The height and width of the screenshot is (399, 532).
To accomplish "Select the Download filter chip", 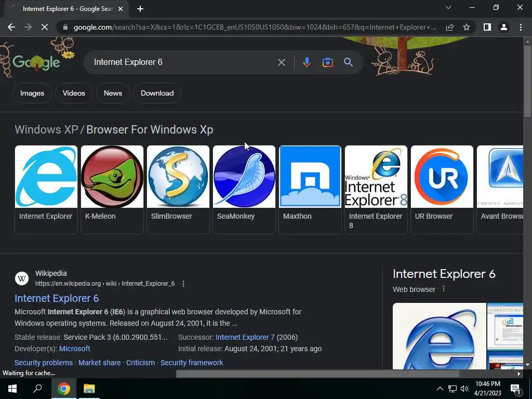I will click(157, 93).
